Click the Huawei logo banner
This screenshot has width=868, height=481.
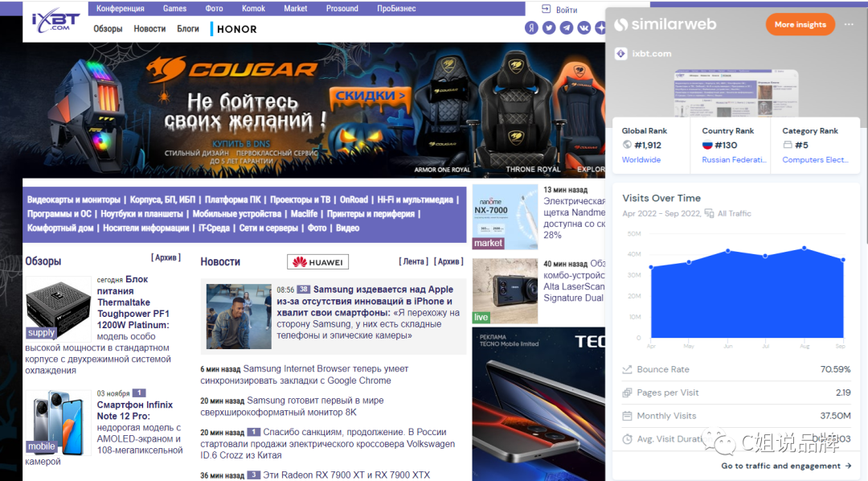(317, 261)
